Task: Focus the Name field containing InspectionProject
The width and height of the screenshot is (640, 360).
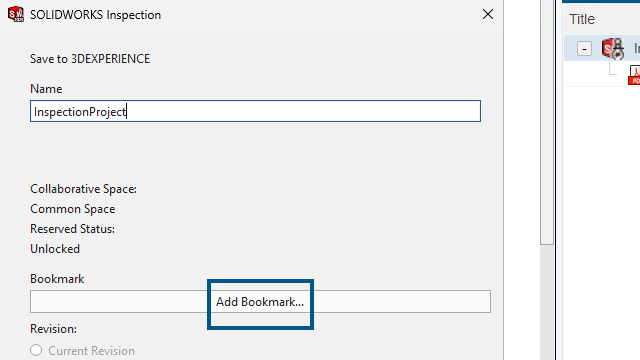Action: (256, 111)
